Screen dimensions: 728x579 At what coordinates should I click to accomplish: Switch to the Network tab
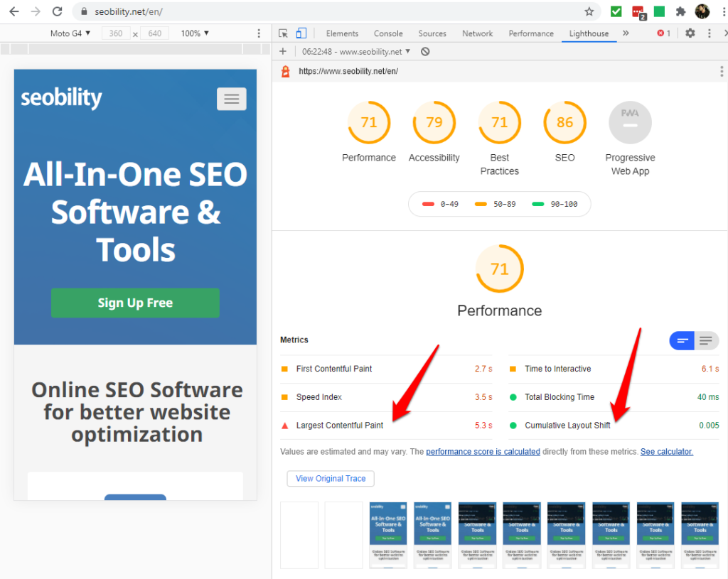[x=477, y=33]
